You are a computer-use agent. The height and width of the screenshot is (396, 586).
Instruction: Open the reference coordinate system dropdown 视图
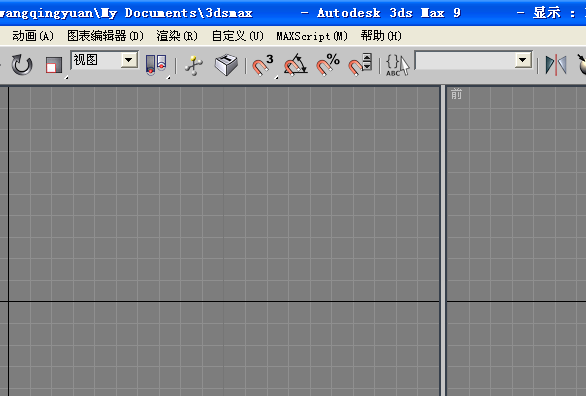click(104, 61)
